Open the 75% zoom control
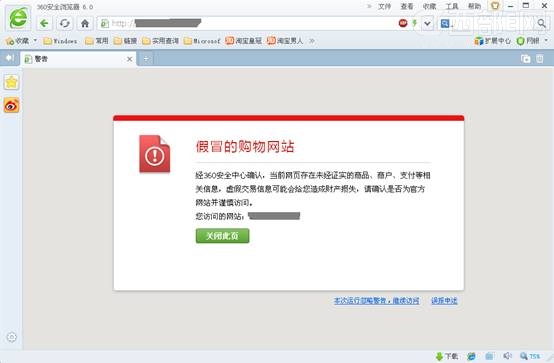 point(530,356)
